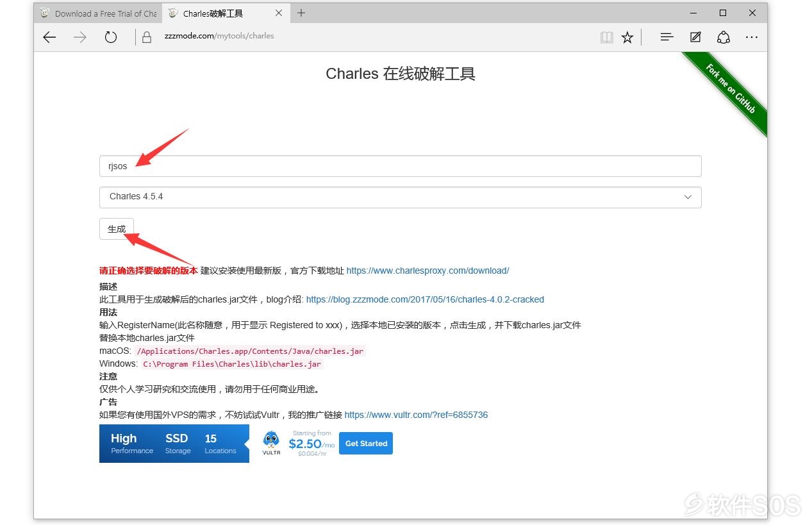
Task: Add page to favorites star
Action: tap(627, 37)
